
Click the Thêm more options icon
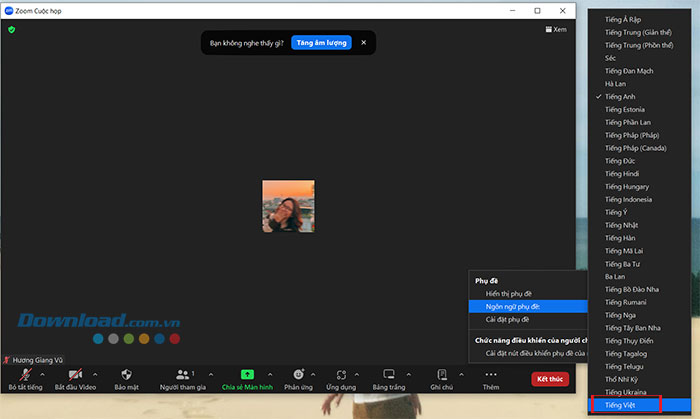pos(490,373)
